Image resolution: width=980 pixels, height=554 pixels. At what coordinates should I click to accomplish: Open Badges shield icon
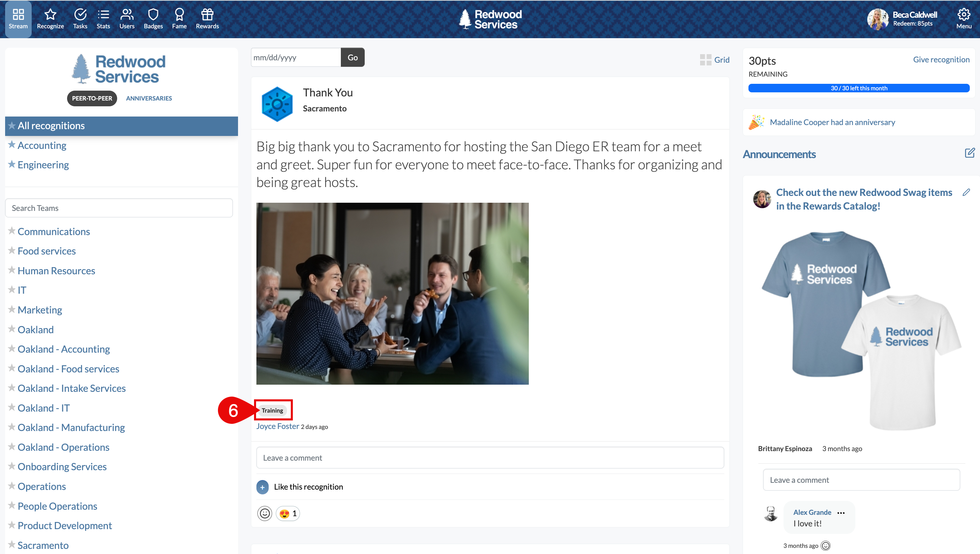(153, 14)
